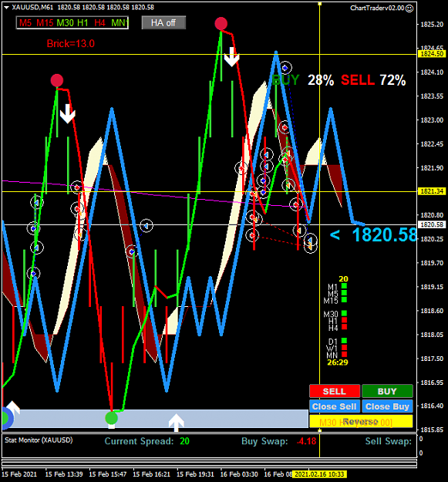The height and width of the screenshot is (482, 448).
Task: Switch to the MN1 timeframe
Action: (x=120, y=22)
